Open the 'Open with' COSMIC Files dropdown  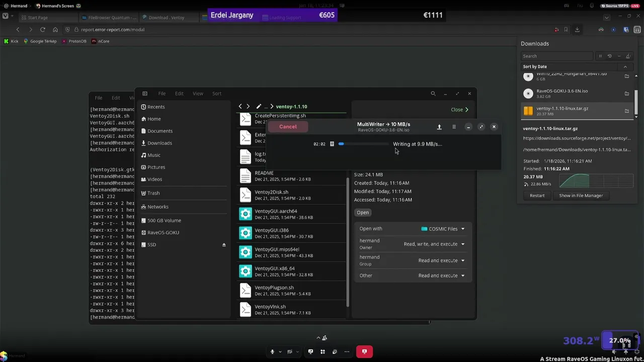click(443, 229)
